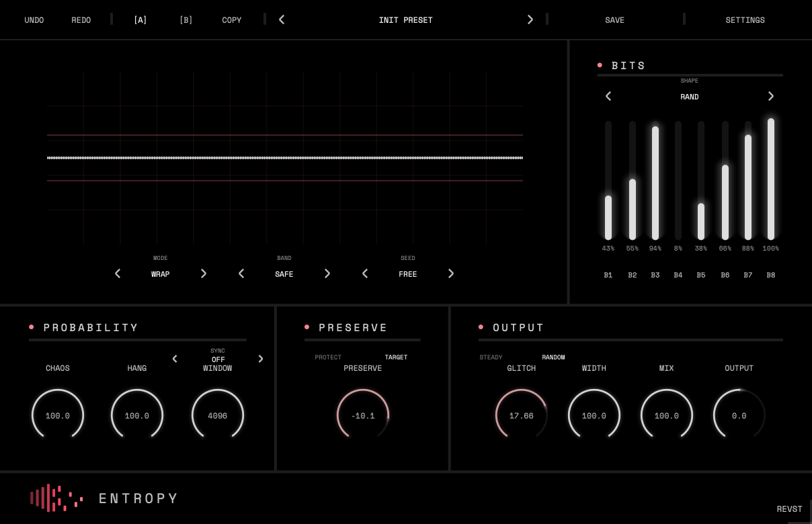Step MODE backward from WRAP
Viewport: 812px width, 524px height.
(118, 273)
